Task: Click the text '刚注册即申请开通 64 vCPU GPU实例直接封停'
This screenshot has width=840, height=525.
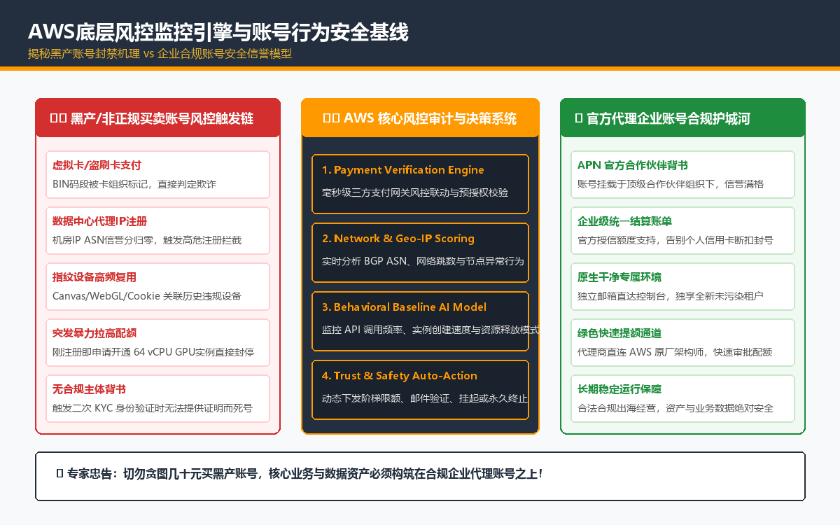Action: pos(153,352)
